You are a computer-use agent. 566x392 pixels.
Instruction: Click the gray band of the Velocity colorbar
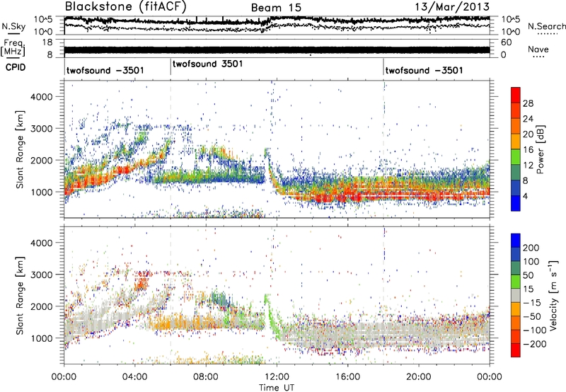[516, 295]
